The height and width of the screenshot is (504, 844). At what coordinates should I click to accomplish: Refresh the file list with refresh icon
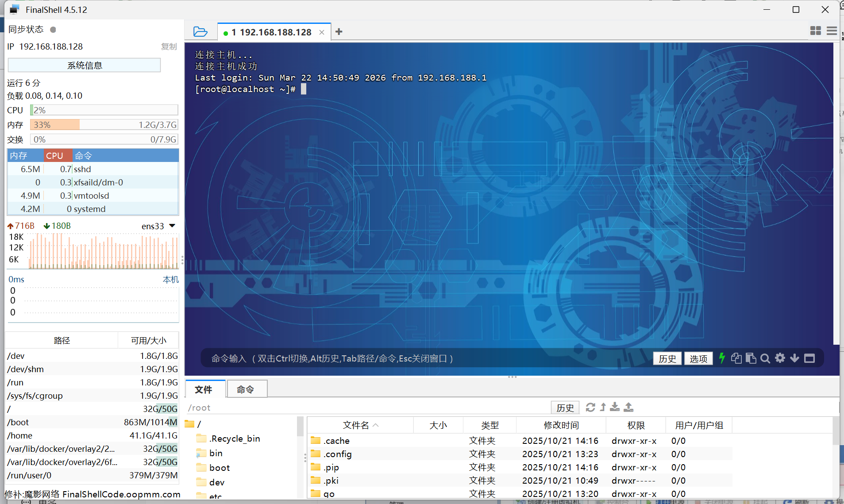(x=590, y=407)
